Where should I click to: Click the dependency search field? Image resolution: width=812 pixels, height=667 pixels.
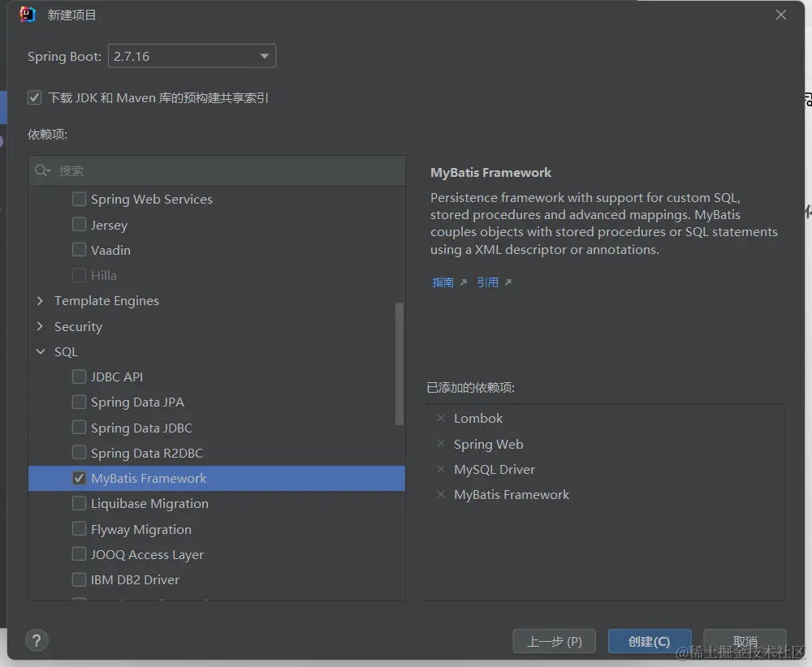point(217,170)
